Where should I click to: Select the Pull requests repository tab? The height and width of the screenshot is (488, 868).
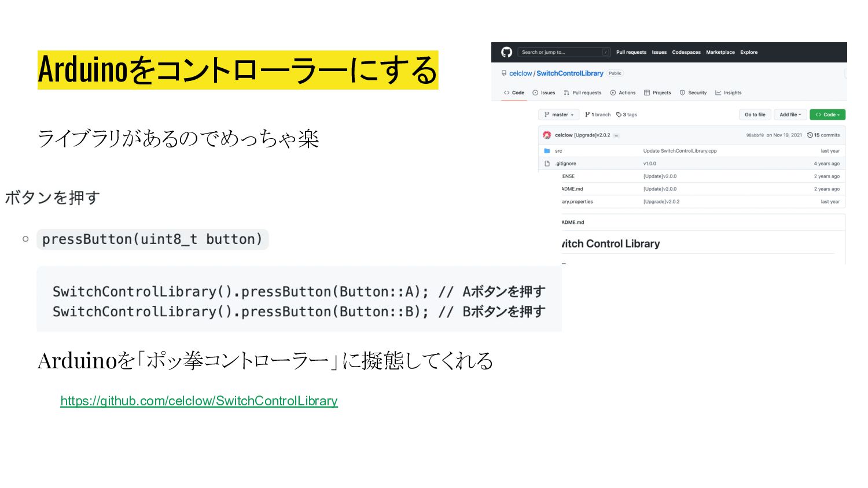click(x=582, y=93)
